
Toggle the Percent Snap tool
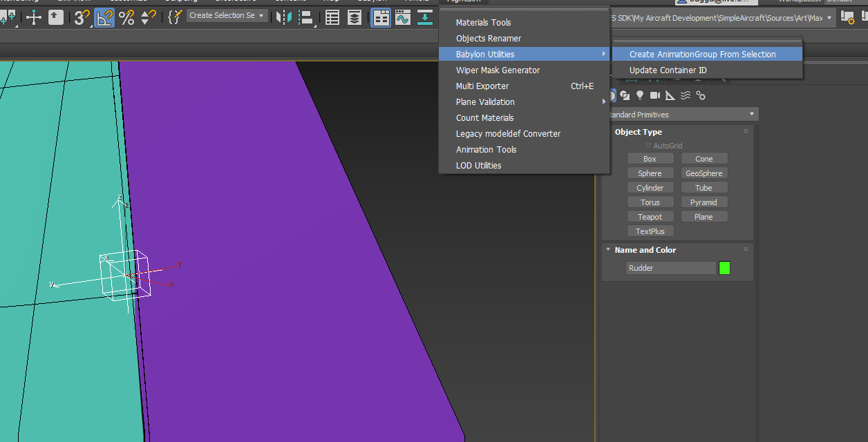click(x=126, y=18)
